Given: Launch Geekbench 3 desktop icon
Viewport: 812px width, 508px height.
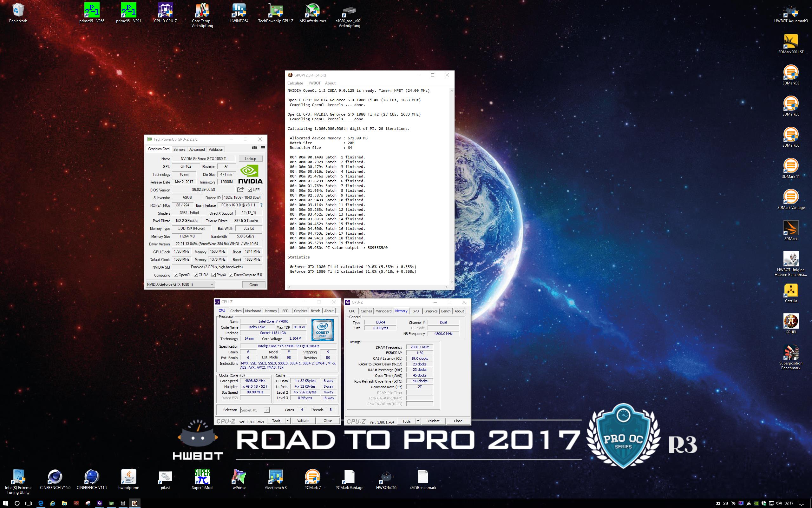Looking at the screenshot, I should point(276,479).
